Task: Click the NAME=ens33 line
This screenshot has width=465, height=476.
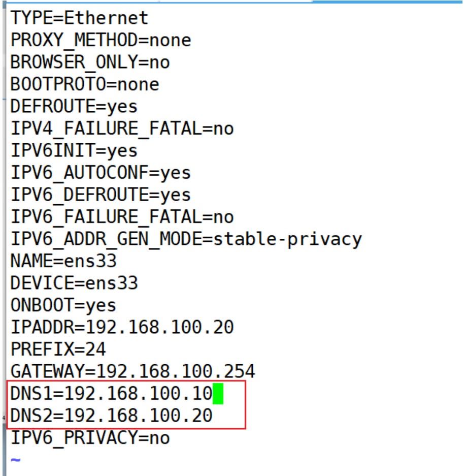Action: [63, 261]
